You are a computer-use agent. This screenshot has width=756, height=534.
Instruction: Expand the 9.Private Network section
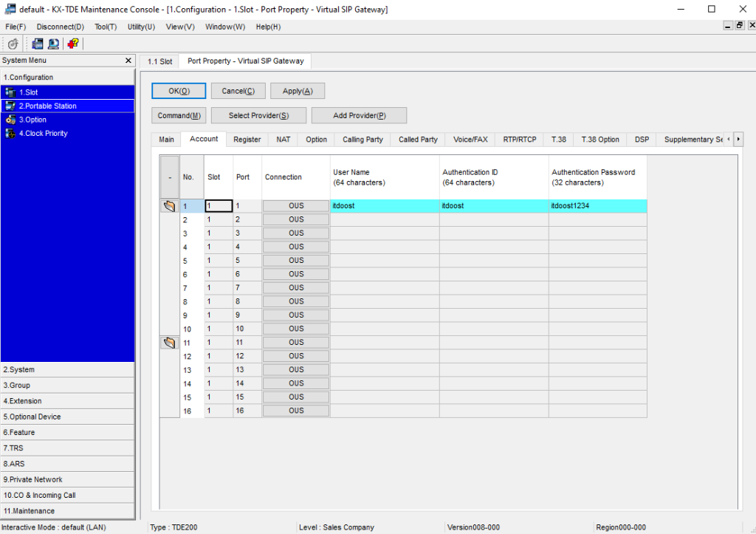(x=67, y=479)
